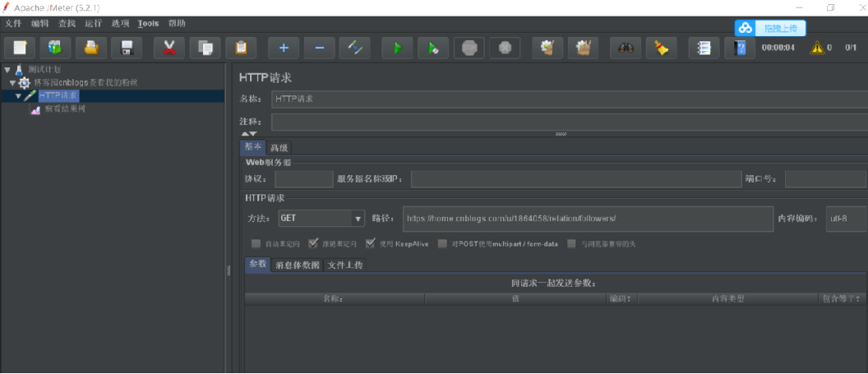The width and height of the screenshot is (868, 374).
Task: Click the 察看结果树 listener icon in the tree
Action: pos(35,109)
